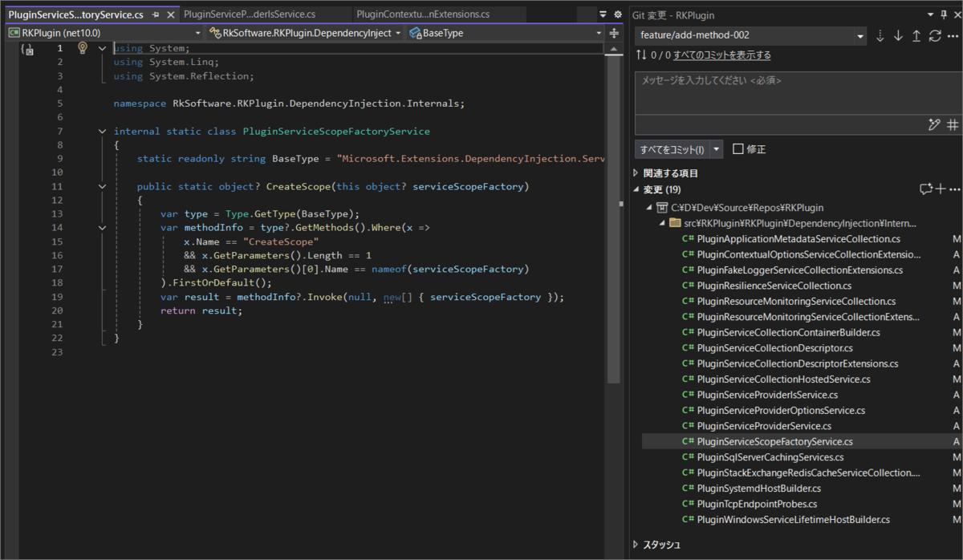Click the split editor window icon
This screenshot has width=963, height=560.
click(x=614, y=33)
